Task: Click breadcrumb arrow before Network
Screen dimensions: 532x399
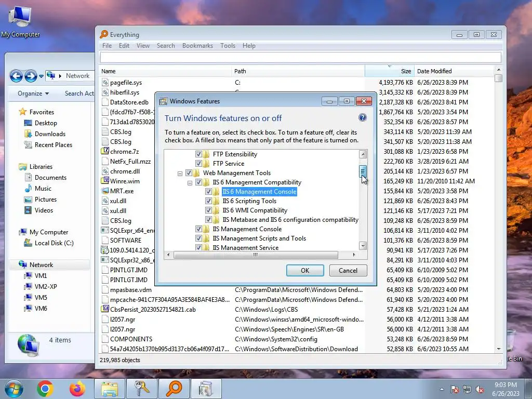Action: pos(60,76)
